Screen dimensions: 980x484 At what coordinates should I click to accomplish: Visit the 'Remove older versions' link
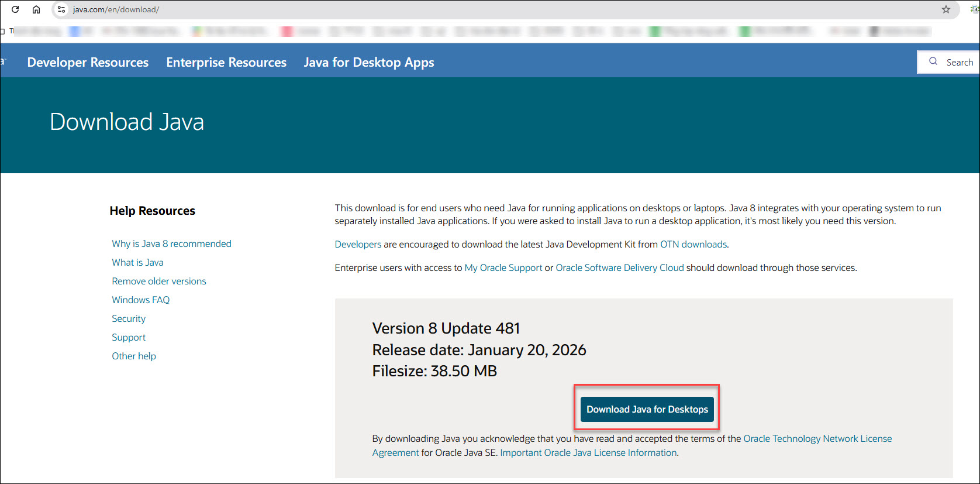tap(159, 281)
